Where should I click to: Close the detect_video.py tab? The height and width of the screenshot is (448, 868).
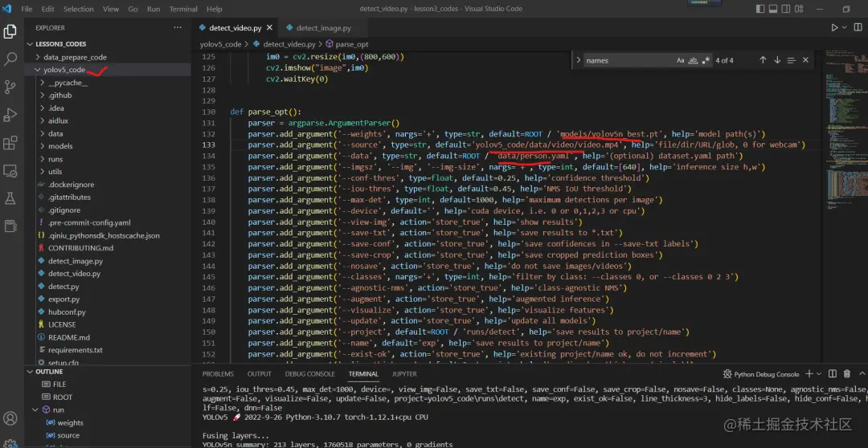(269, 27)
